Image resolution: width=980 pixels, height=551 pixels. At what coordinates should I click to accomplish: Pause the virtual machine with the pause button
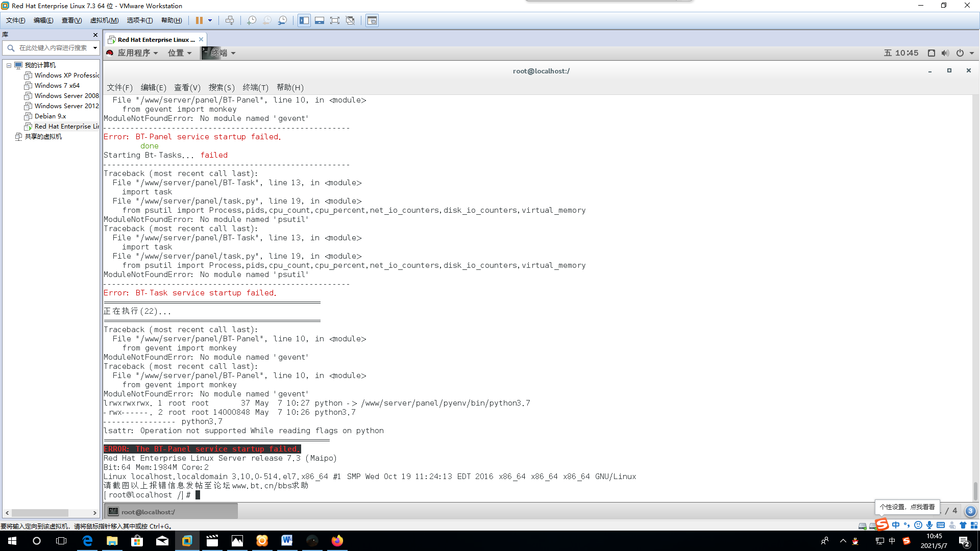[x=199, y=20]
